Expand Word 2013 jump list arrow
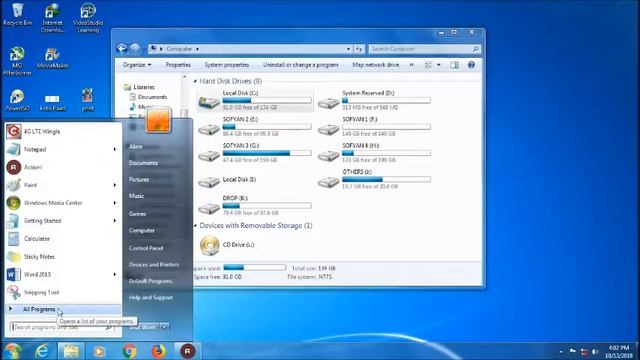Viewport: 640px width, 360px height. click(115, 274)
